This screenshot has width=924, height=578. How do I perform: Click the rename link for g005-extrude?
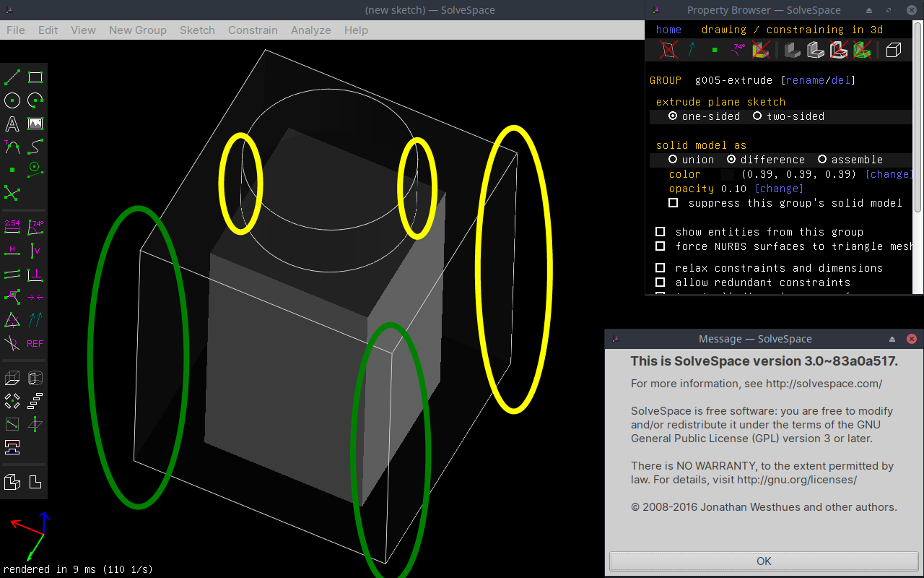[x=806, y=80]
